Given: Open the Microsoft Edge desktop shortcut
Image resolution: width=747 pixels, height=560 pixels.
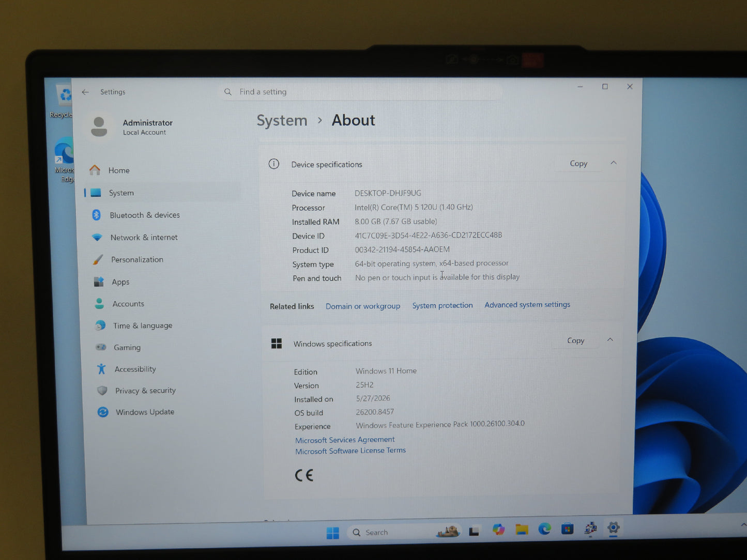Looking at the screenshot, I should [x=64, y=160].
